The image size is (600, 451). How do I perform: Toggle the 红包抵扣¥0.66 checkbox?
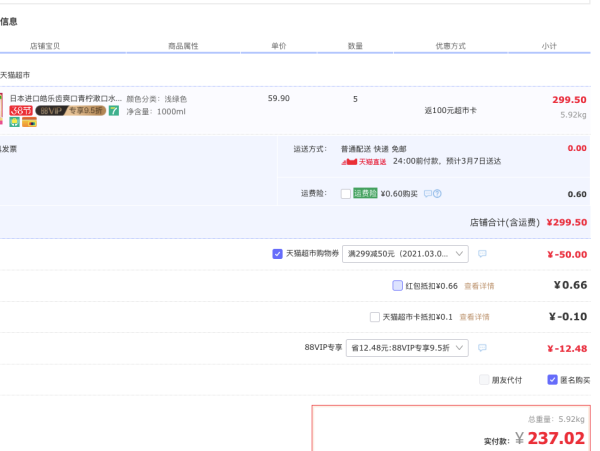click(x=398, y=286)
